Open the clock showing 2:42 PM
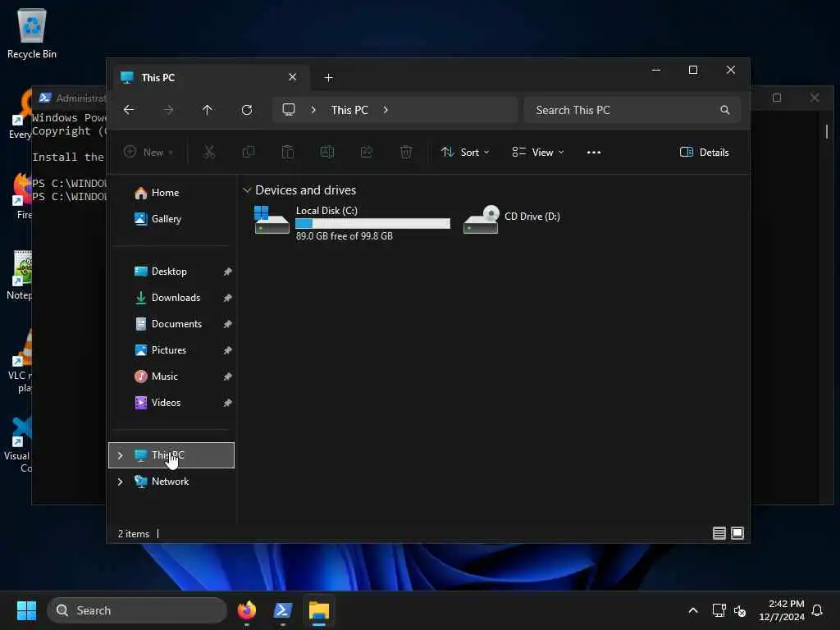Screen dimensions: 840x630 point(782,610)
